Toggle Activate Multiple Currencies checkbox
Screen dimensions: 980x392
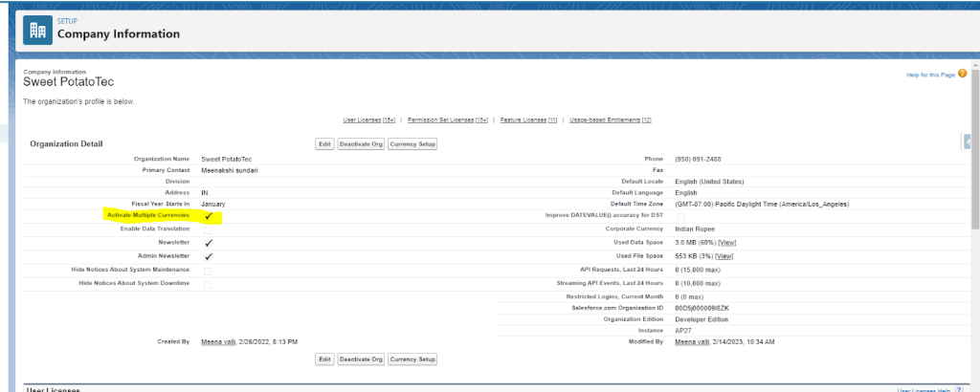click(x=209, y=215)
